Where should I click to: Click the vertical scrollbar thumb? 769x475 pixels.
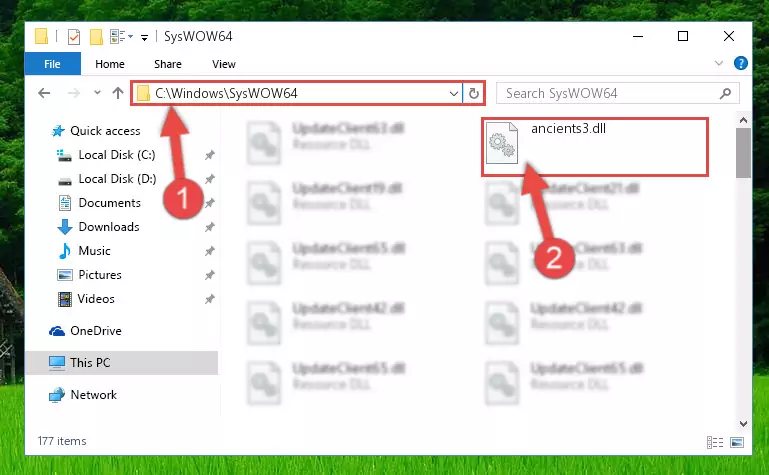tap(743, 153)
